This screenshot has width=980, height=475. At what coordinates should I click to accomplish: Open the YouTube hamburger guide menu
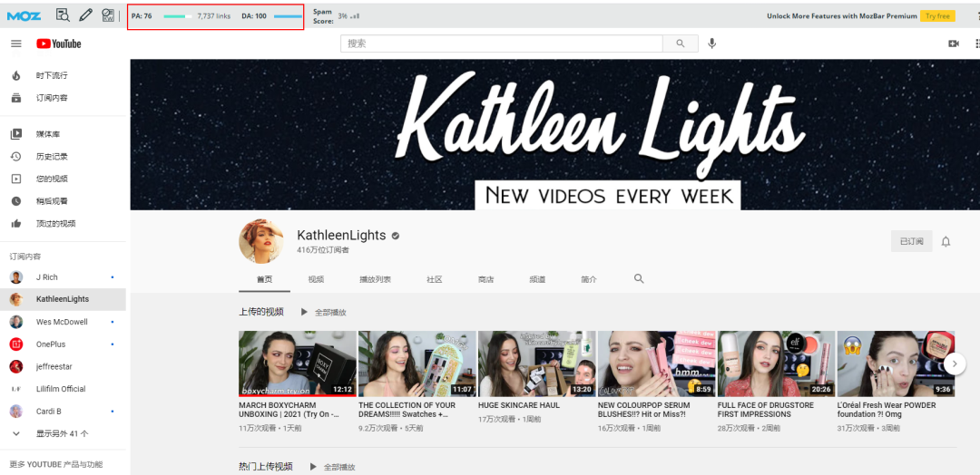point(16,44)
